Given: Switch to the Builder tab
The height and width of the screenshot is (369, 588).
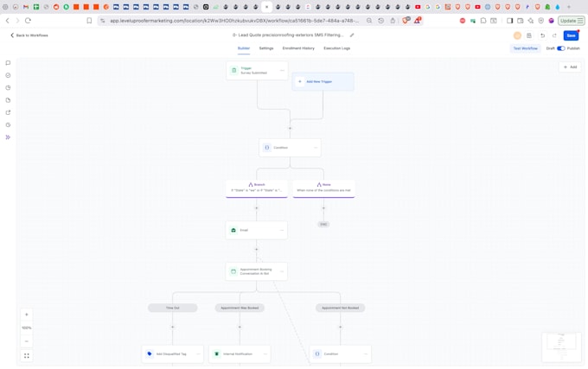Looking at the screenshot, I should (x=244, y=48).
